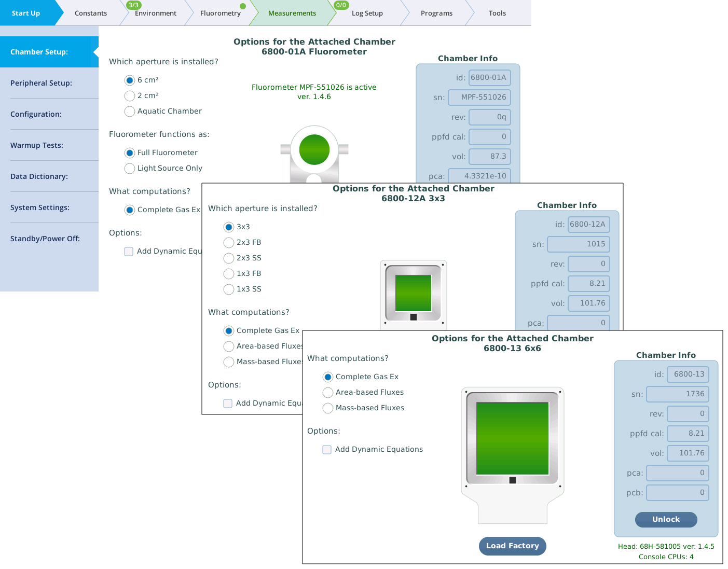Select the Measurements tab
Screen dimensions: 728x569
pyautogui.click(x=292, y=13)
